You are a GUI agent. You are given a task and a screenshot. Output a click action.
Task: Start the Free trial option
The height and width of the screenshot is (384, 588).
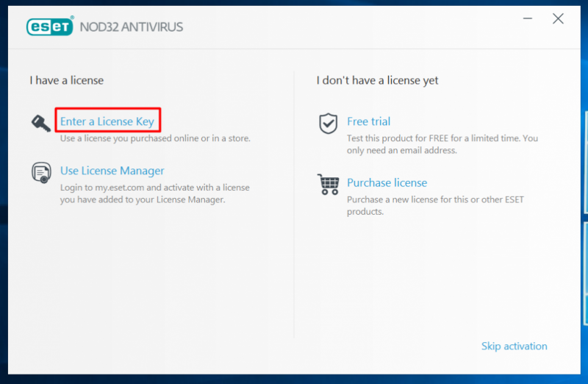368,121
